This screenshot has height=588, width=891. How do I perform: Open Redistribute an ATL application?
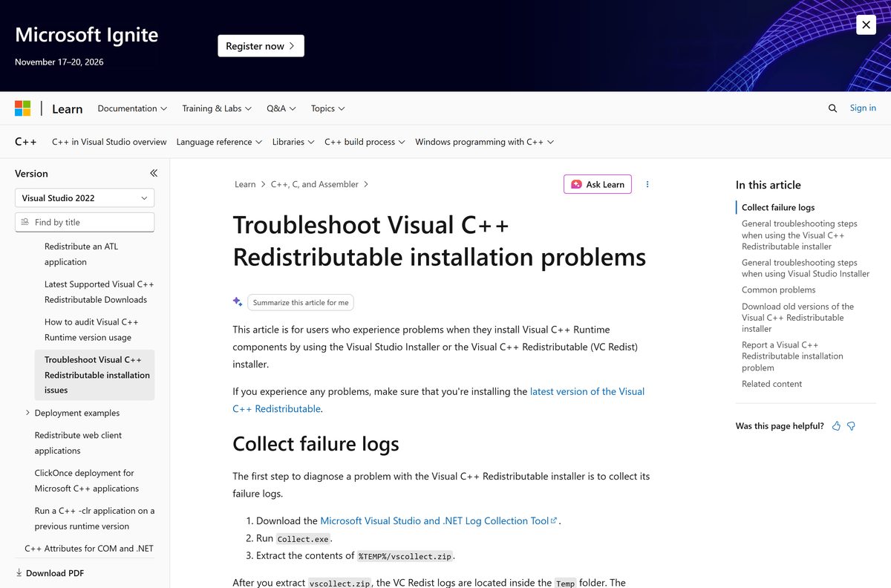pyautogui.click(x=81, y=254)
